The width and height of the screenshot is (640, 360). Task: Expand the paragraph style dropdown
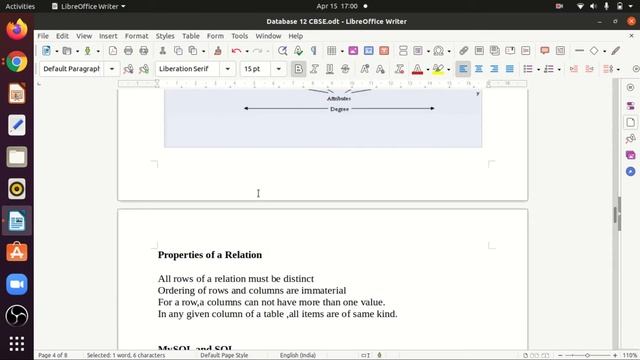(111, 69)
